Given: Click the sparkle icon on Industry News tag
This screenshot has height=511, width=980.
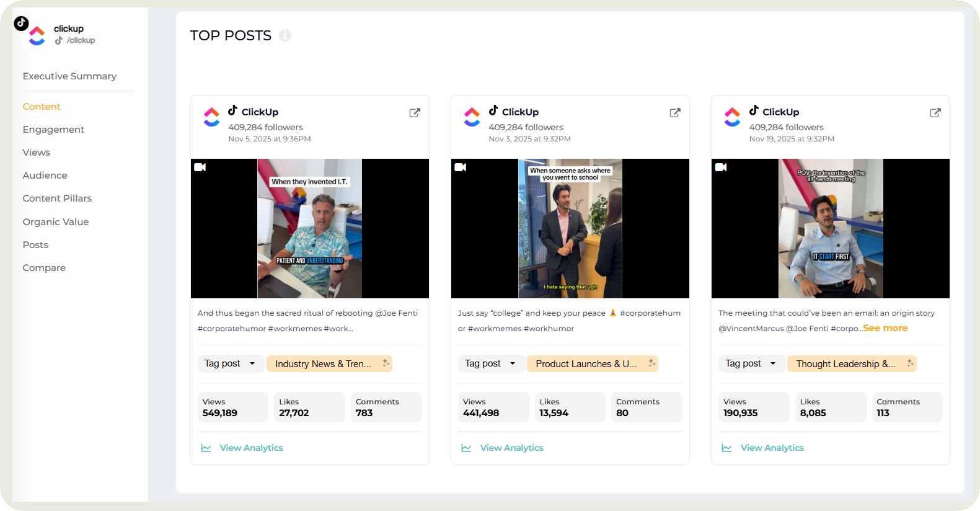Looking at the screenshot, I should (386, 363).
